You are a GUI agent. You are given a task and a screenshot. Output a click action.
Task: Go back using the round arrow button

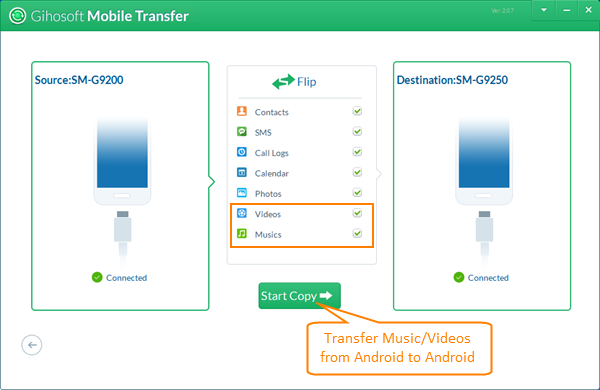[x=32, y=345]
